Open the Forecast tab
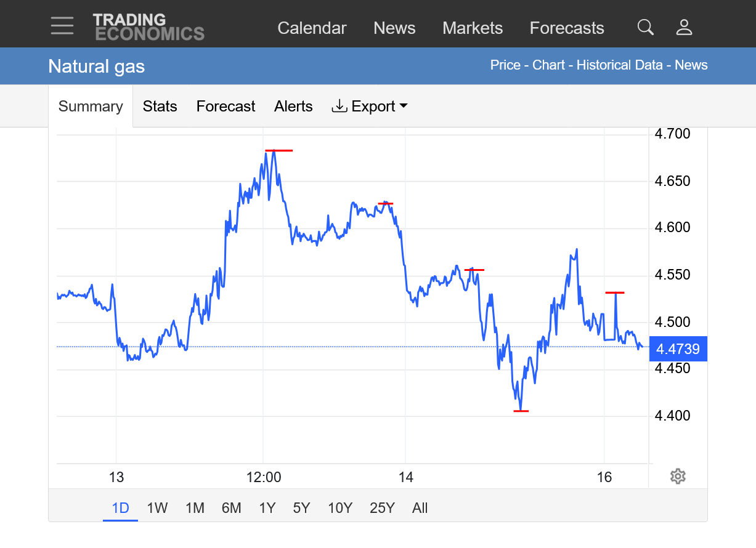This screenshot has height=548, width=756. click(226, 107)
